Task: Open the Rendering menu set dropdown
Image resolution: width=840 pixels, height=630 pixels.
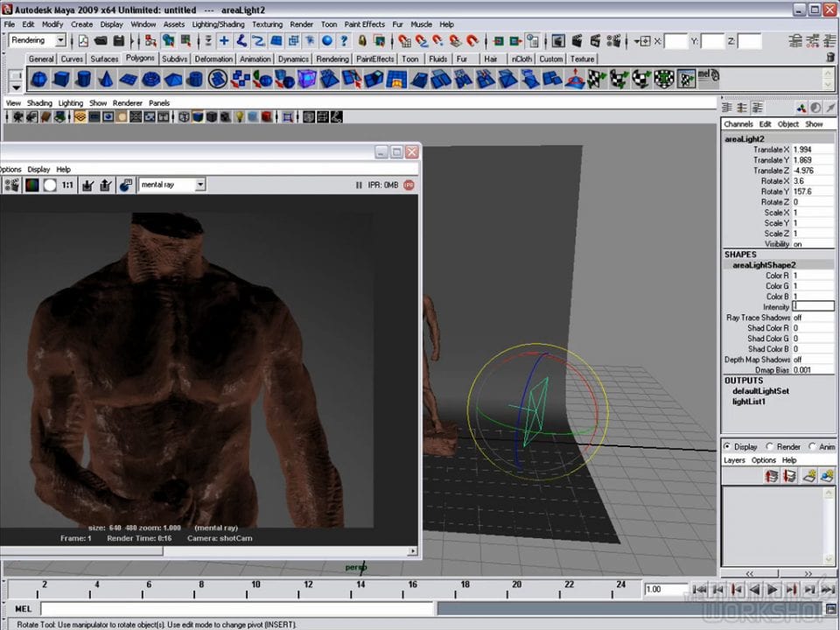Action: 60,40
